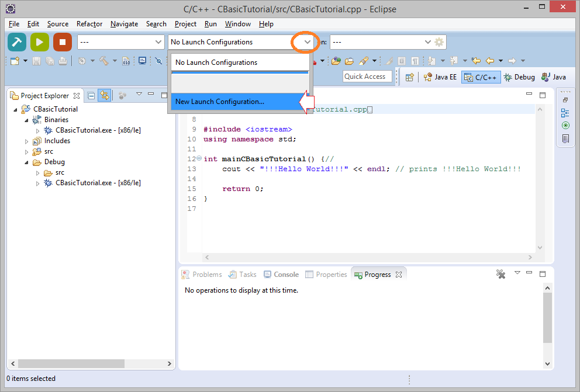Click the gear icon beside the target dropdown
This screenshot has width=580, height=392.
[x=439, y=42]
